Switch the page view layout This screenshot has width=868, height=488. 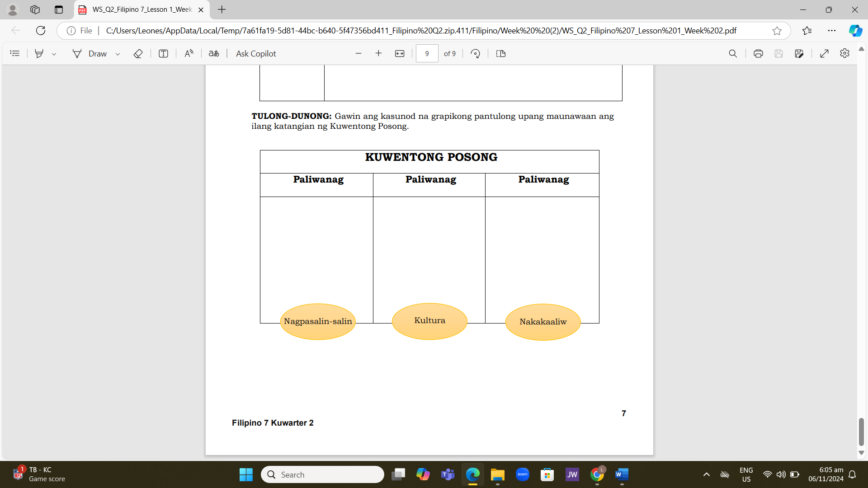pos(501,53)
